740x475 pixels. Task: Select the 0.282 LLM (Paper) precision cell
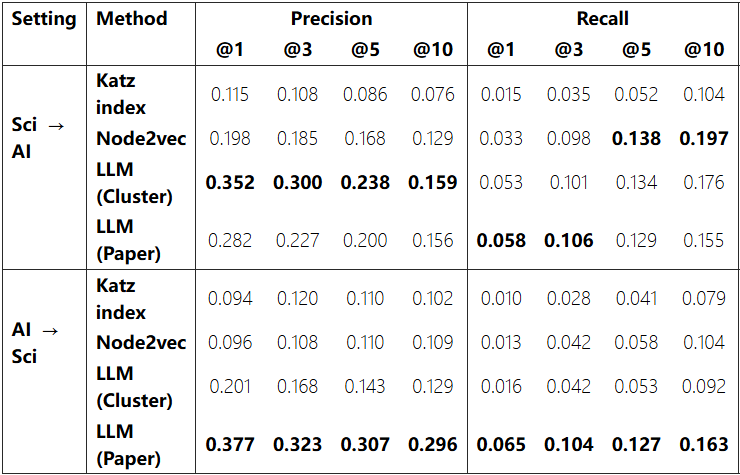tap(230, 240)
